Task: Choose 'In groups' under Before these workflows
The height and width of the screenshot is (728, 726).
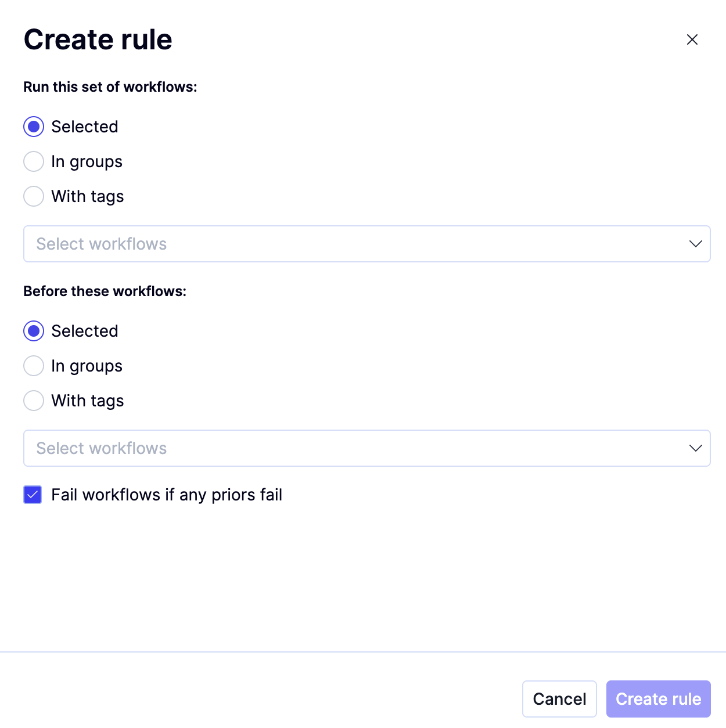Action: click(x=34, y=366)
